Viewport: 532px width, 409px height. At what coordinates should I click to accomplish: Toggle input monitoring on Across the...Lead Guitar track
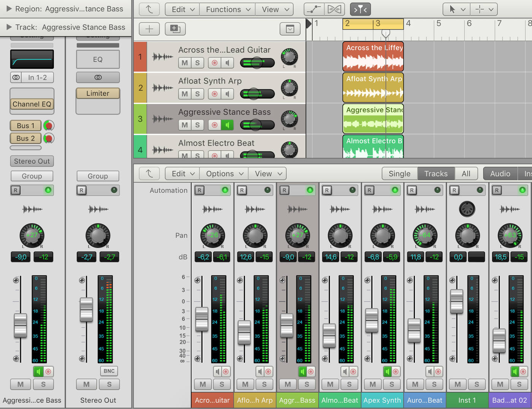tap(227, 63)
